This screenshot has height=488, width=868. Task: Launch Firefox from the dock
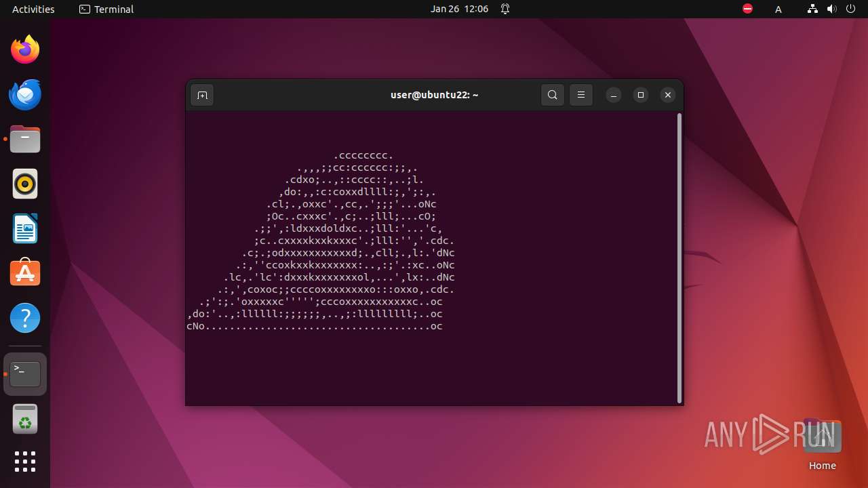pos(25,49)
